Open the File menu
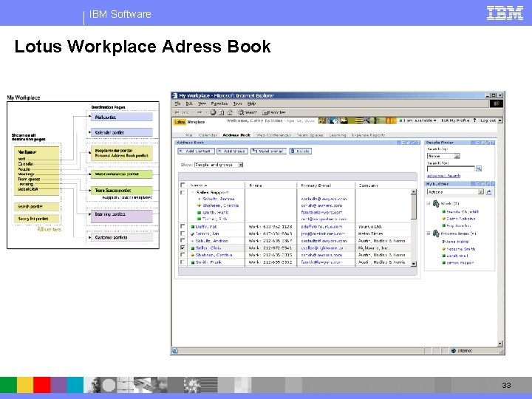532x399 pixels. (177, 103)
